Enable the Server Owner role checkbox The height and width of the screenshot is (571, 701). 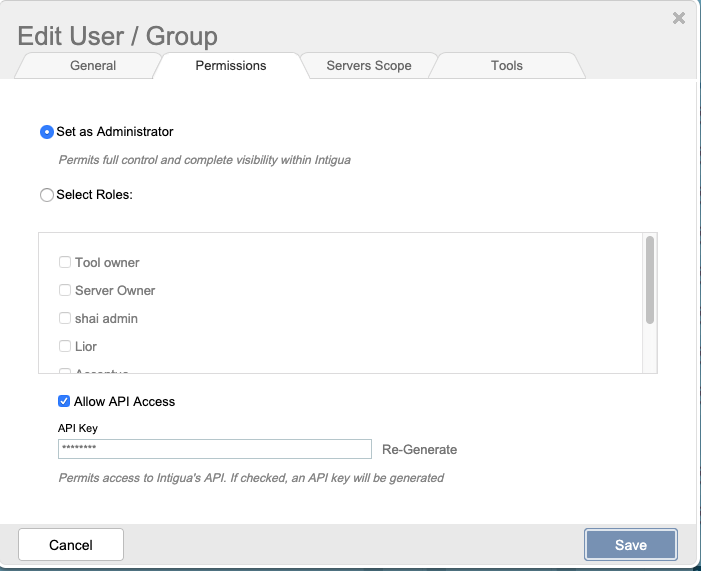click(65, 290)
